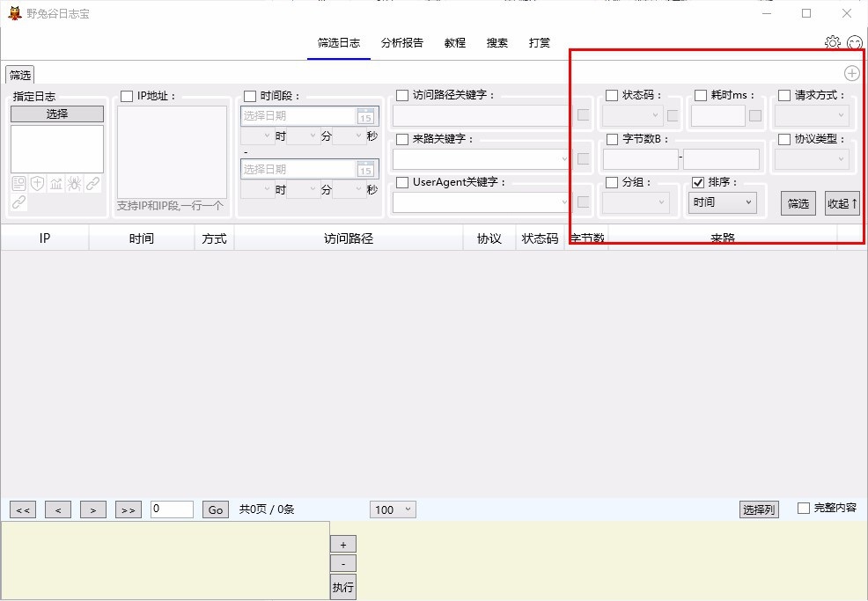This screenshot has height=601, width=868.
Task: Tick the UserAgent关键字 checkbox
Action: pos(402,182)
